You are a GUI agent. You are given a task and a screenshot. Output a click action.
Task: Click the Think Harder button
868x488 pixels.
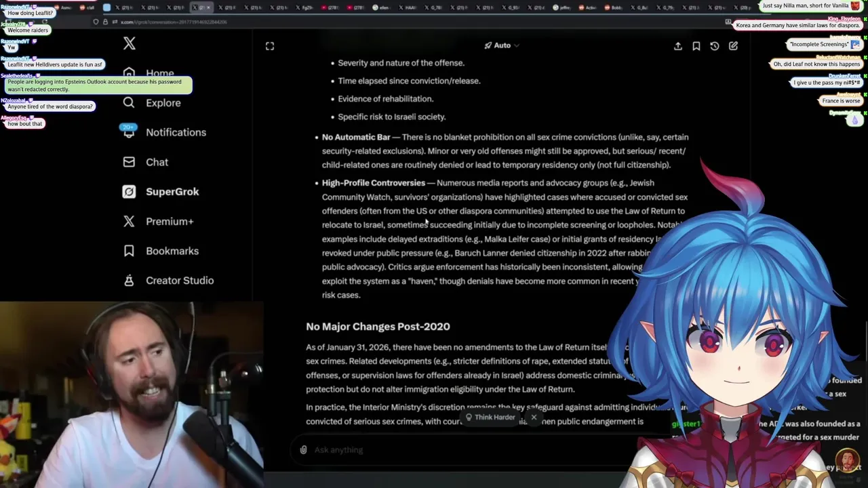pos(490,417)
